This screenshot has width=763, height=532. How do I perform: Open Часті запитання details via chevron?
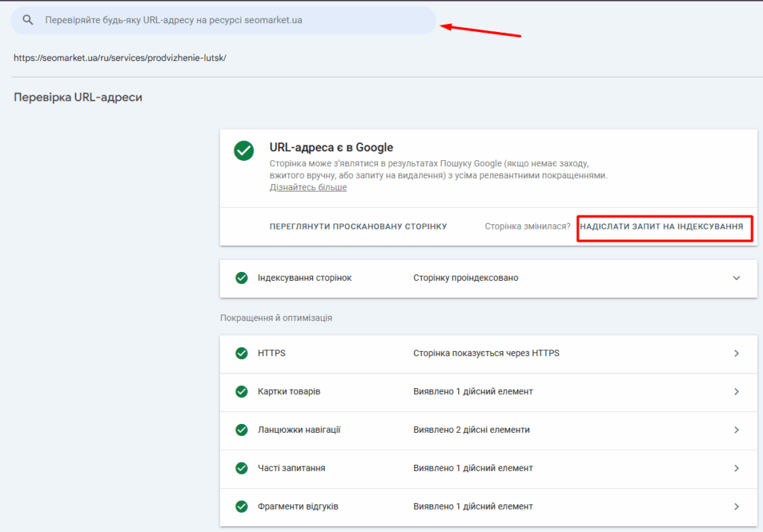coord(736,468)
